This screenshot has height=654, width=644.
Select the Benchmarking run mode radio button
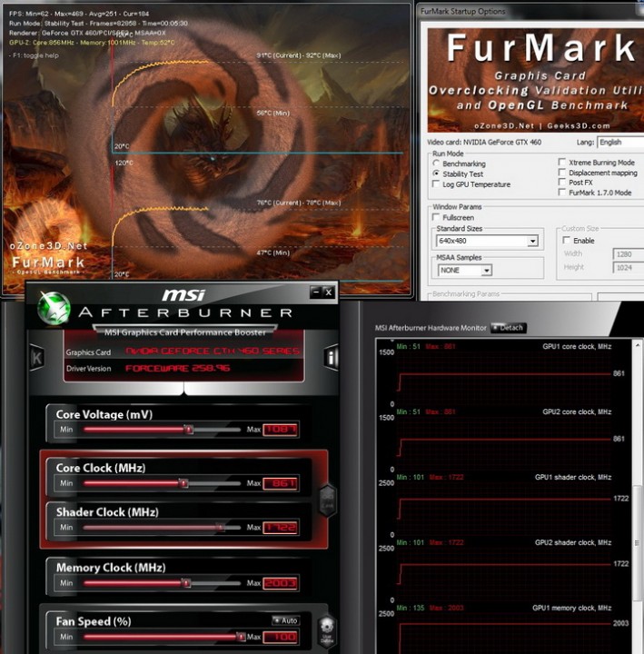436,163
